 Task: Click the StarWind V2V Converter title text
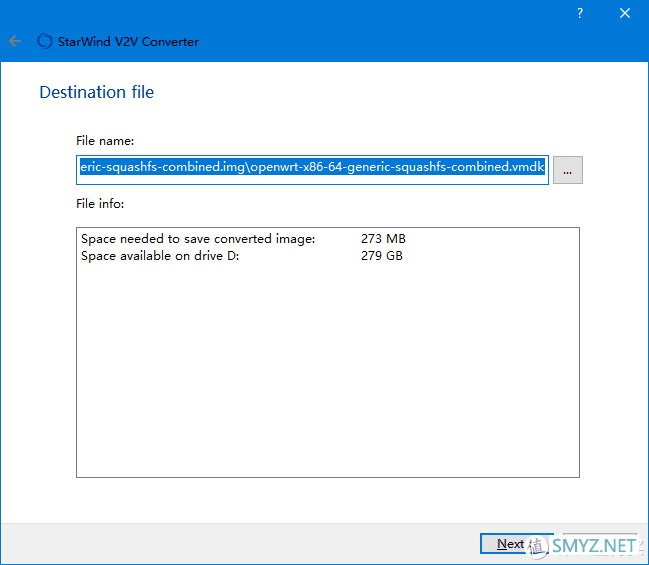pyautogui.click(x=129, y=42)
